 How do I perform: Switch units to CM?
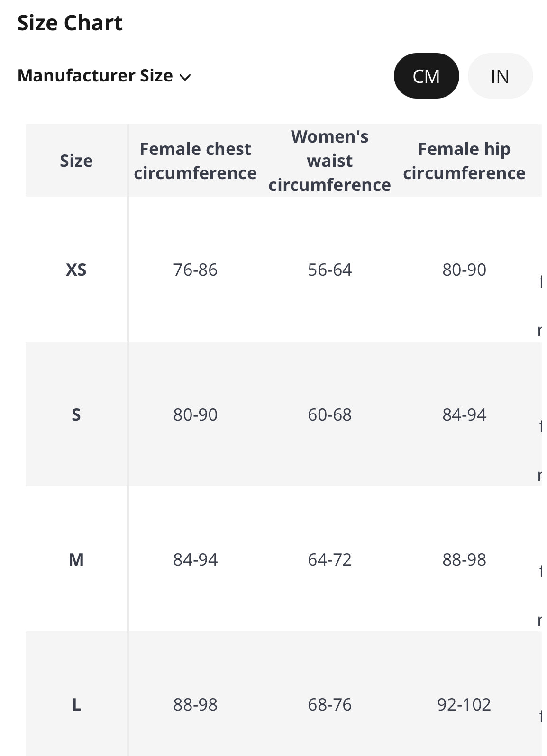426,76
